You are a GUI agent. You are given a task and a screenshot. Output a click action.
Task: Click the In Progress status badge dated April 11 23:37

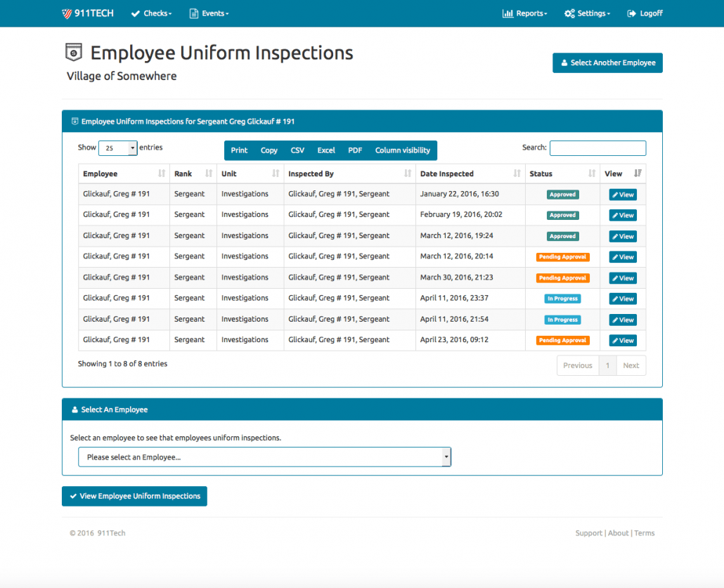562,299
